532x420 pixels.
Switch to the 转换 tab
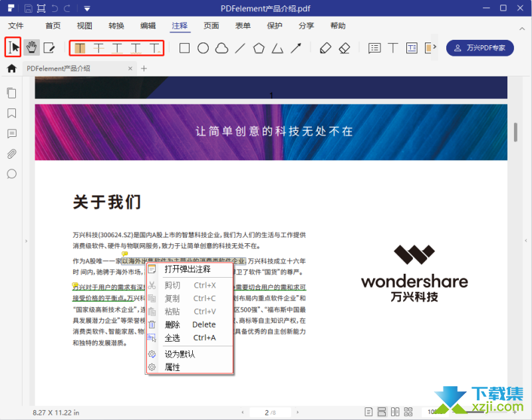(116, 26)
